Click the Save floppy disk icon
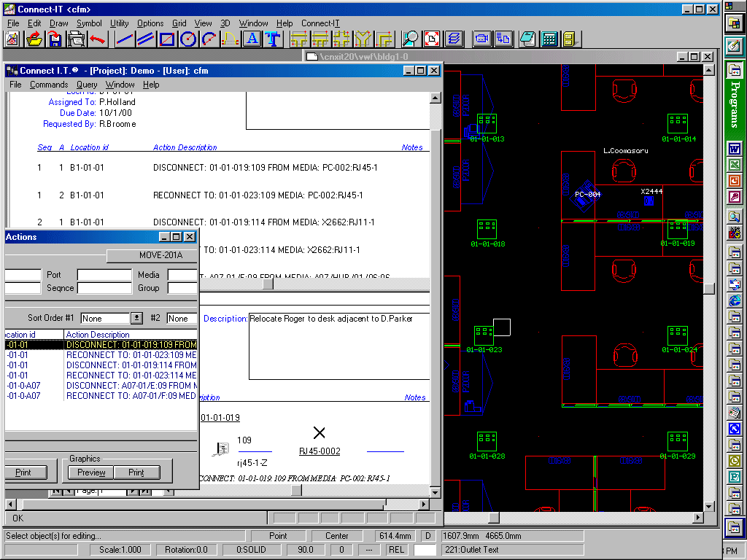 [55, 39]
